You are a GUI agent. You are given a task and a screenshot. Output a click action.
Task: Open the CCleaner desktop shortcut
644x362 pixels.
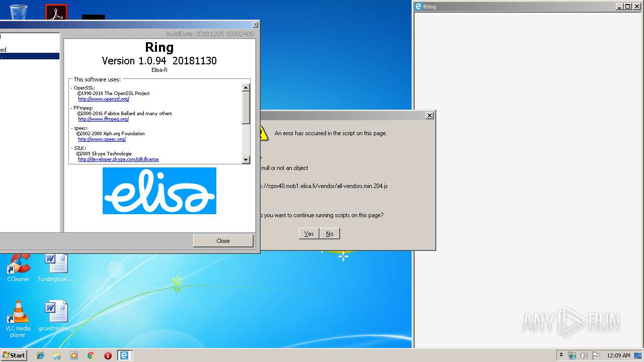click(x=18, y=267)
